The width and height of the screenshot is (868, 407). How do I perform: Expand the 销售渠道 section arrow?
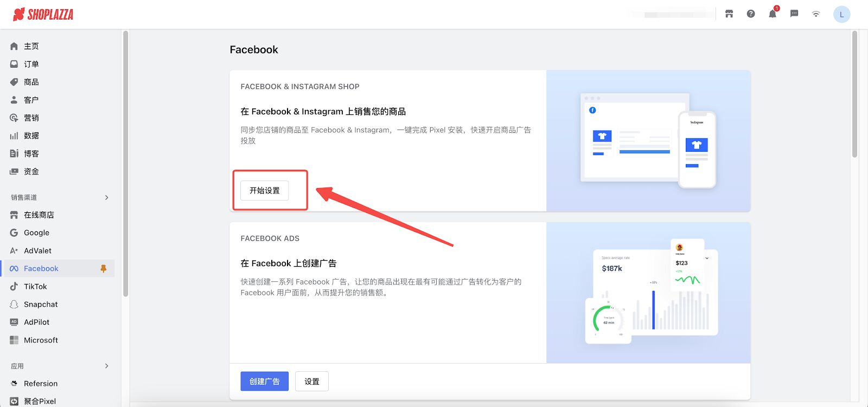coord(106,198)
